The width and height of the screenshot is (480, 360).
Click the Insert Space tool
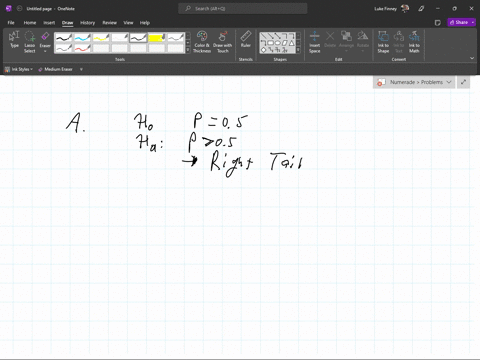point(314,42)
